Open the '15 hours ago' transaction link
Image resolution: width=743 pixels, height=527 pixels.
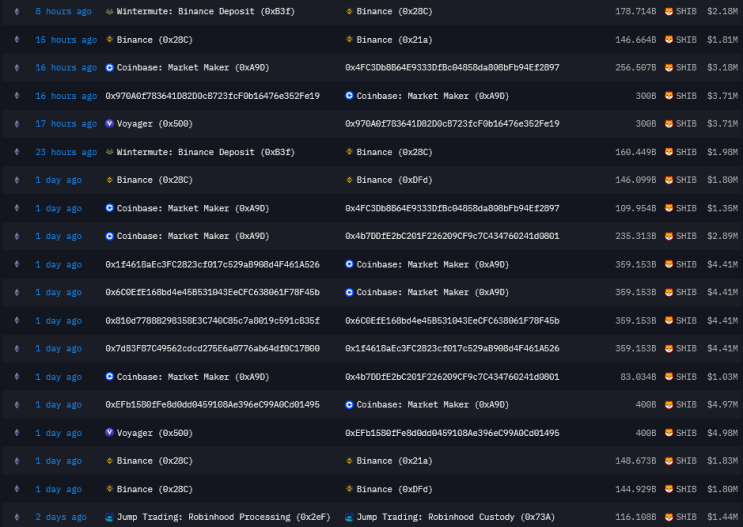[66, 40]
